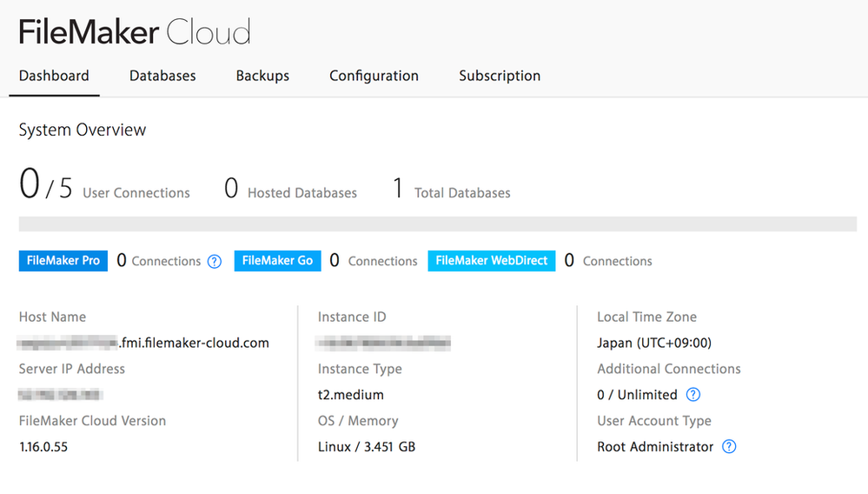Click the 'Total Databases' label

[462, 193]
